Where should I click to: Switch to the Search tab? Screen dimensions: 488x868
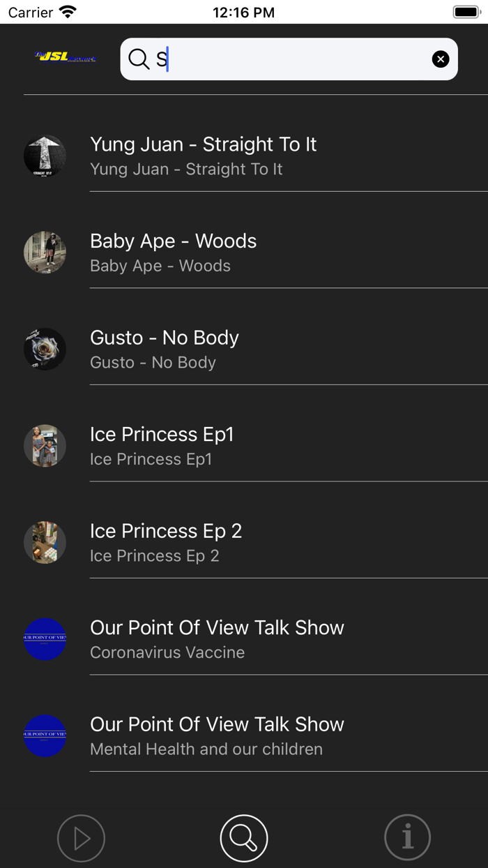pos(244,838)
